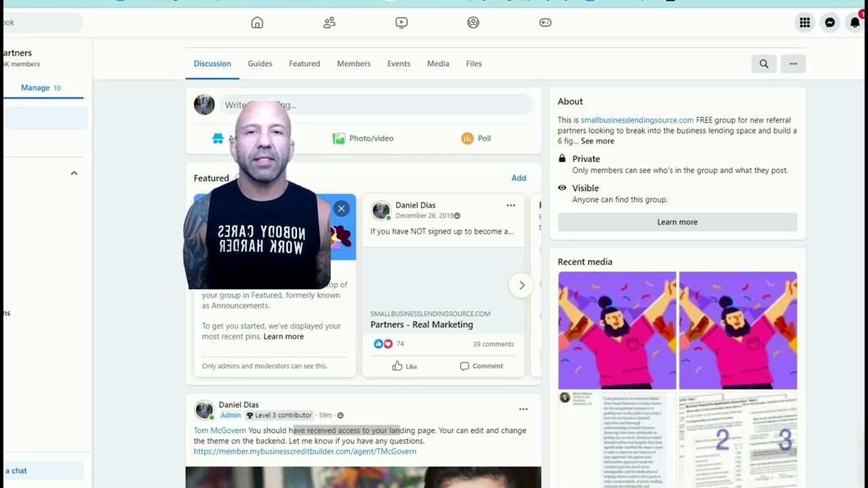Open the notifications bell icon

pos(854,22)
